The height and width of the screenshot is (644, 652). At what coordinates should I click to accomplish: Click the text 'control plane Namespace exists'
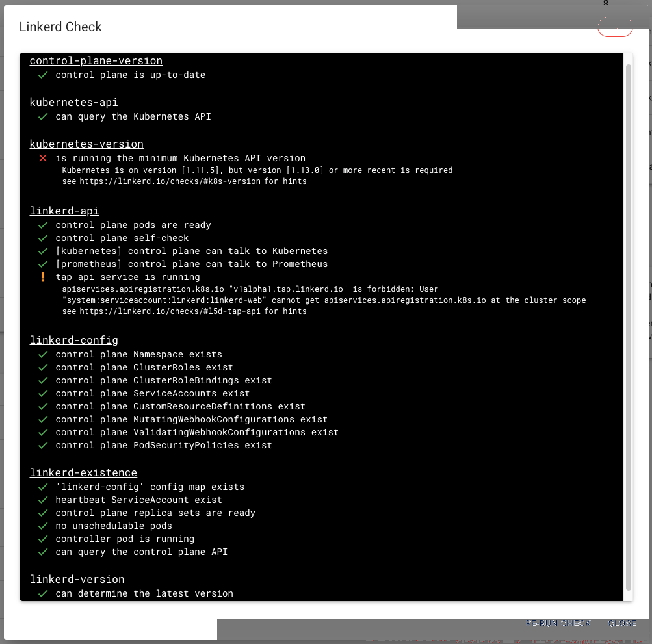click(x=139, y=355)
